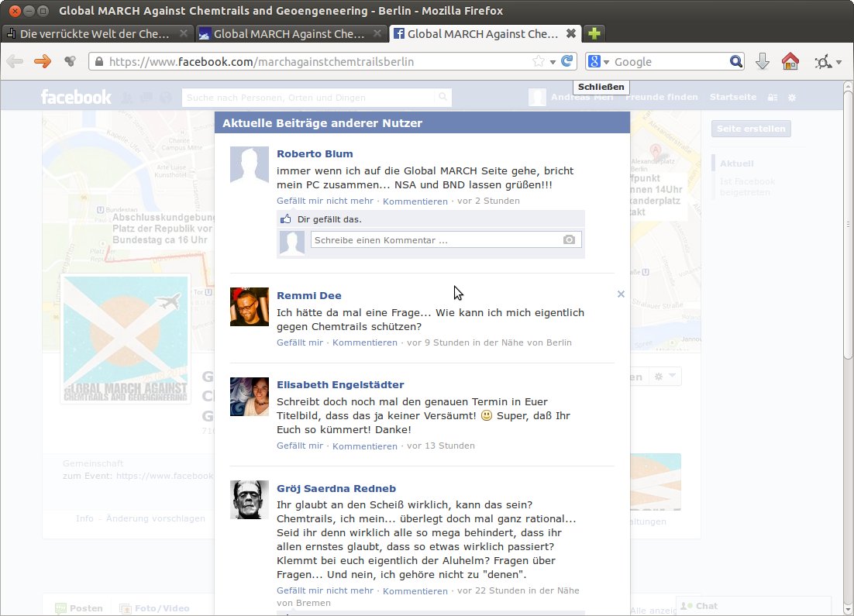This screenshot has width=854, height=616.
Task: Click the 'Seite erstellen' button
Action: click(x=751, y=129)
